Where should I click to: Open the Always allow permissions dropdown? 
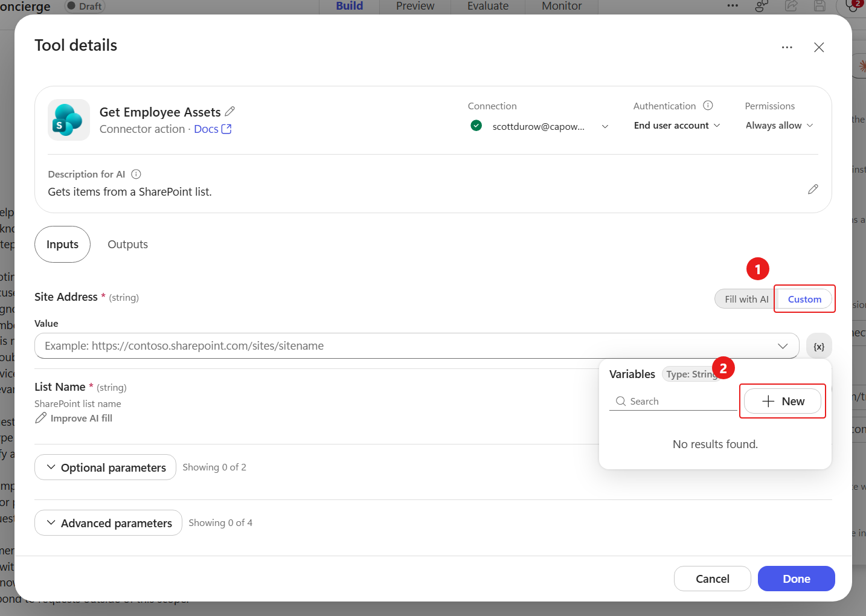click(780, 126)
